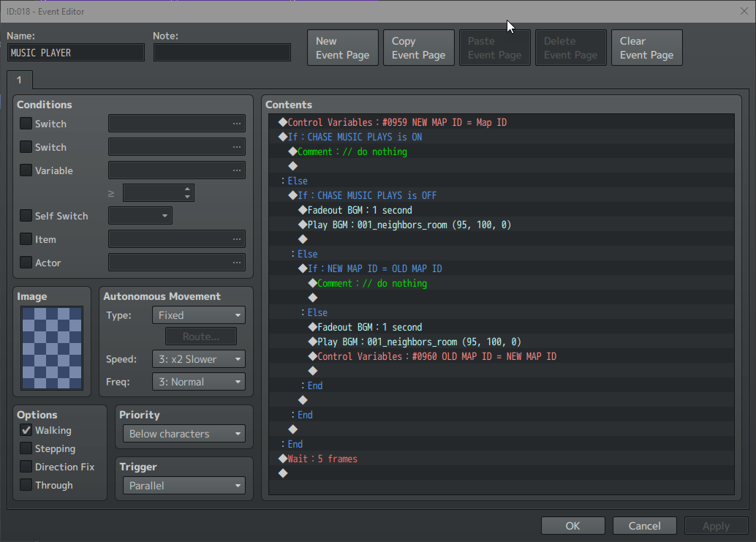Select the 'If : CHASE MUSIC PLAYS is OFF' line
This screenshot has width=756, height=542.
(x=502, y=195)
